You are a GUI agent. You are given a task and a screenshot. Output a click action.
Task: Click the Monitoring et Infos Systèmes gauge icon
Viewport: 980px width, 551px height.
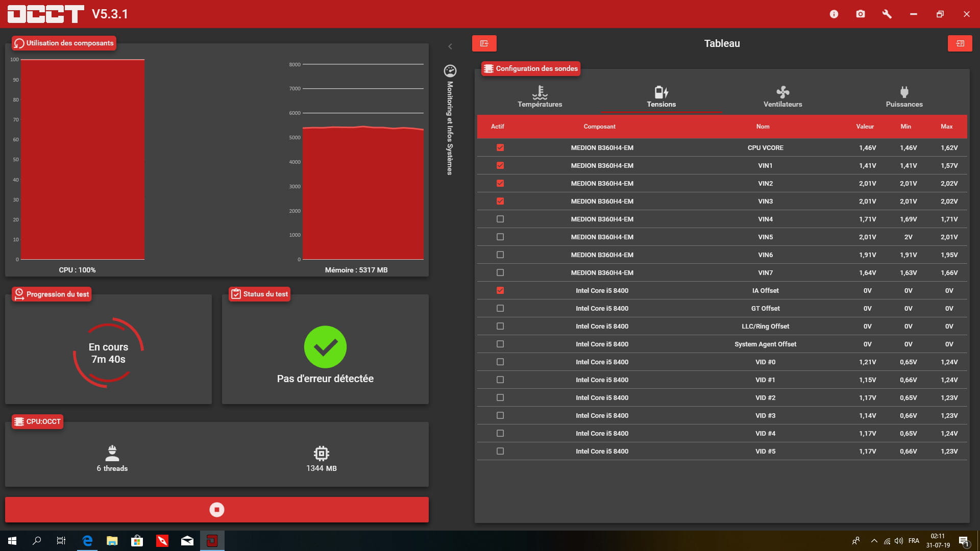450,71
